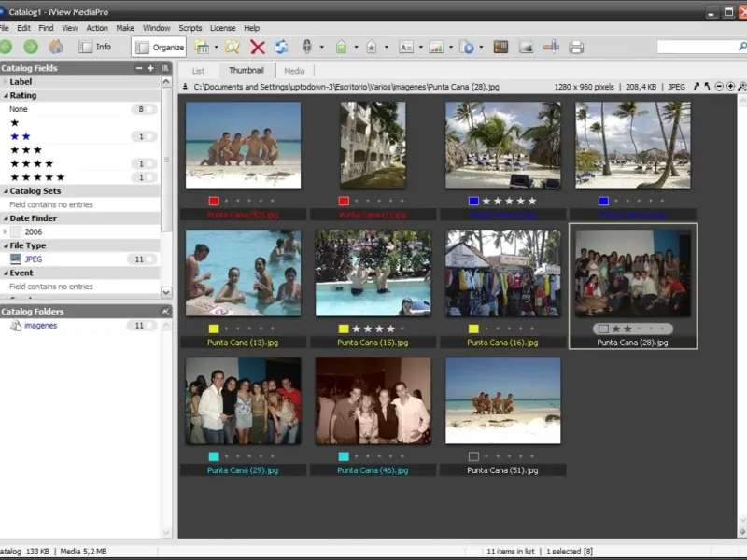Click the plus icon in Catalog Fields header

[150, 68]
